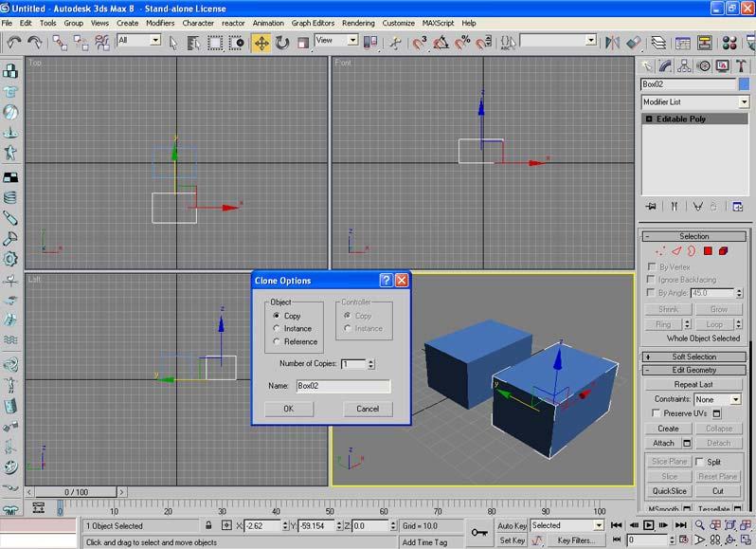Viewport: 756px width, 549px height.
Task: Choose the Select Object arrow tool
Action: (x=173, y=43)
